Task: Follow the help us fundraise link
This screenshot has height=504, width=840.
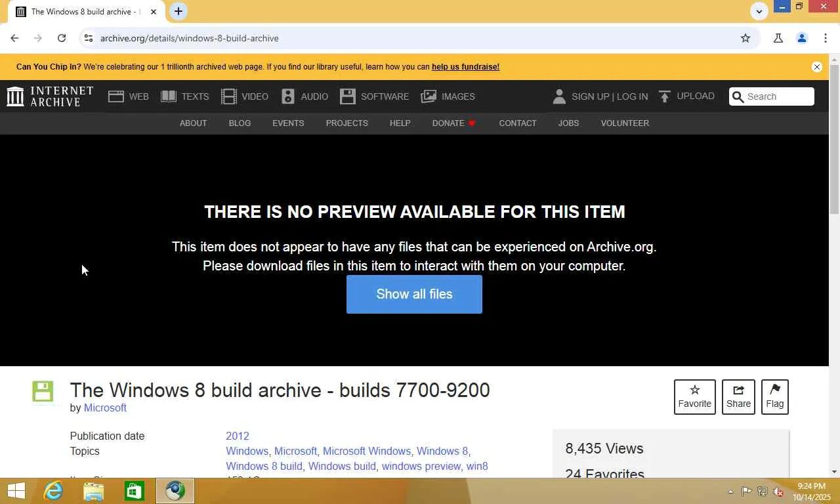Action: [465, 67]
